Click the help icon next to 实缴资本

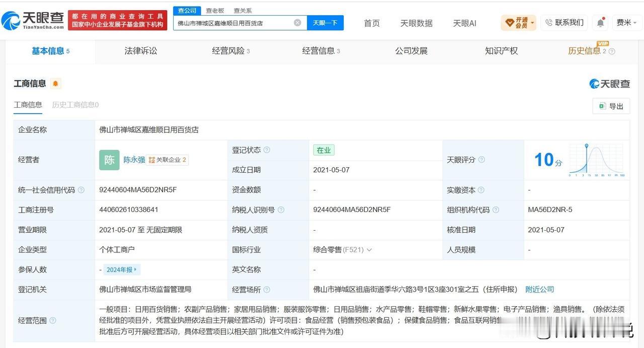[x=480, y=190]
